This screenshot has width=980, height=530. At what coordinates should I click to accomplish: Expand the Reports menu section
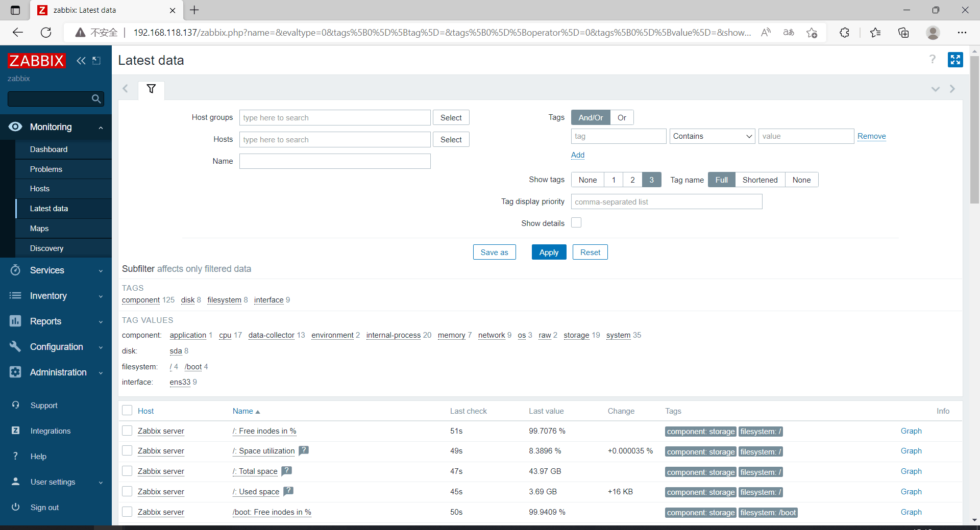[101, 322]
